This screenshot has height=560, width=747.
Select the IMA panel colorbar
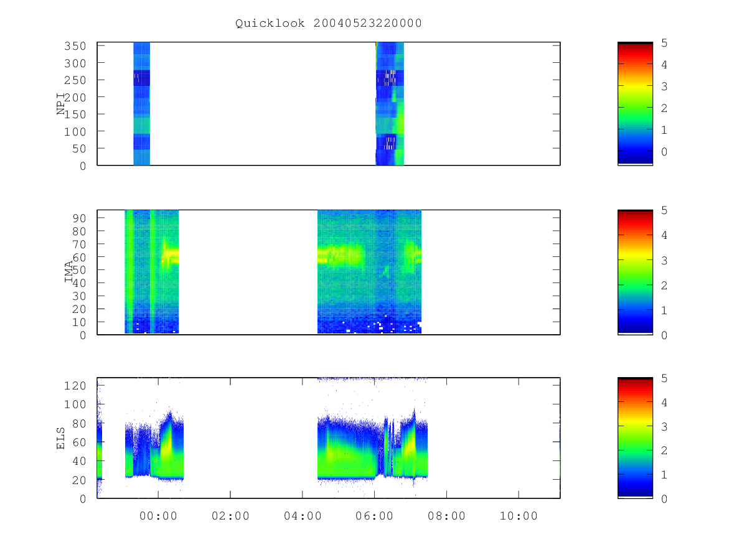pyautogui.click(x=635, y=272)
